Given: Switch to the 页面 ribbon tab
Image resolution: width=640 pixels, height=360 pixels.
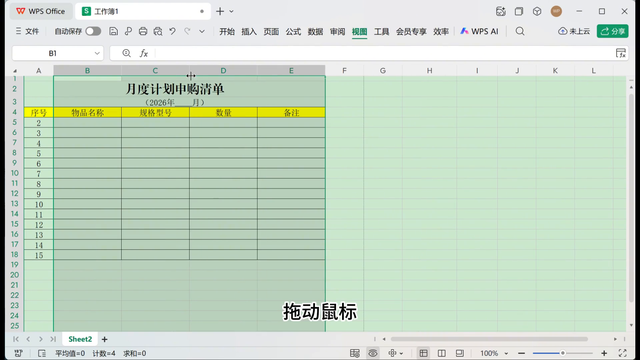Looking at the screenshot, I should click(x=271, y=31).
